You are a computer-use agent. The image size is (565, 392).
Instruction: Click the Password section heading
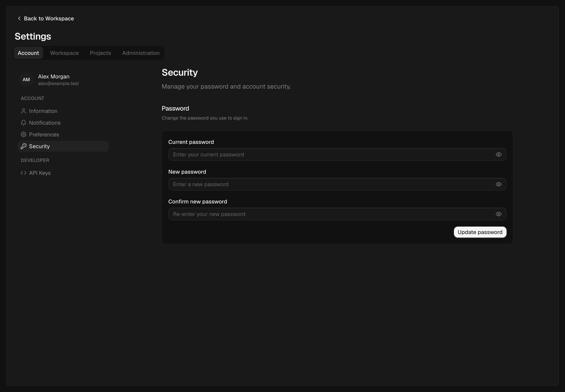pos(175,109)
